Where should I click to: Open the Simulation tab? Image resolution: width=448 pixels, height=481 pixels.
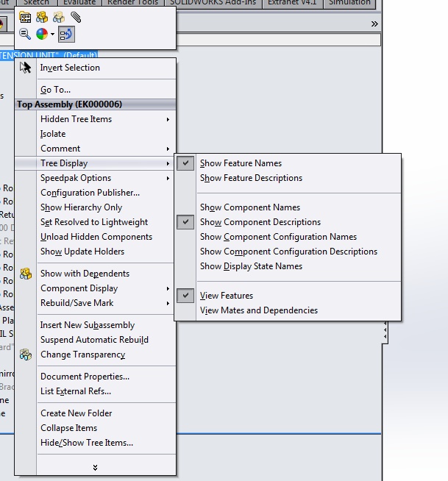click(349, 3)
